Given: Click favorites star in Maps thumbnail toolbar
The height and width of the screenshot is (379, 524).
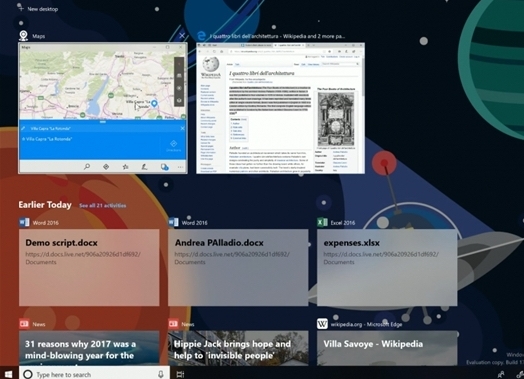Looking at the screenshot, I should pos(125,166).
